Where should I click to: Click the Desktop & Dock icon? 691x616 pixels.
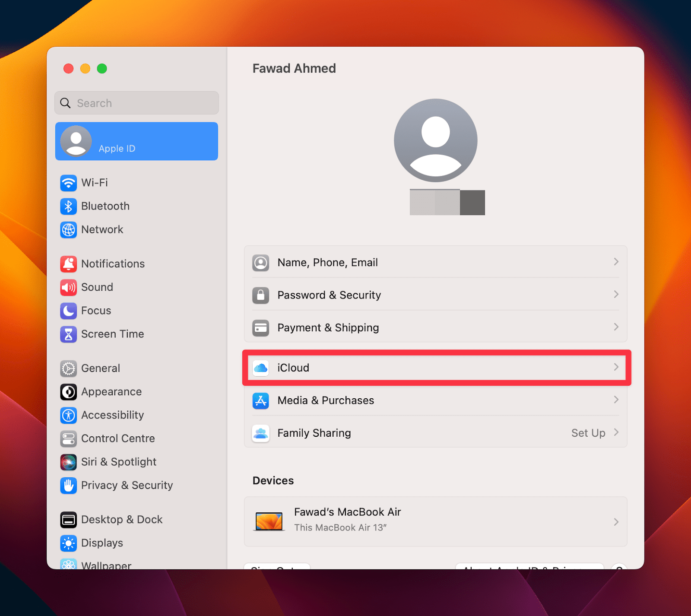(68, 520)
